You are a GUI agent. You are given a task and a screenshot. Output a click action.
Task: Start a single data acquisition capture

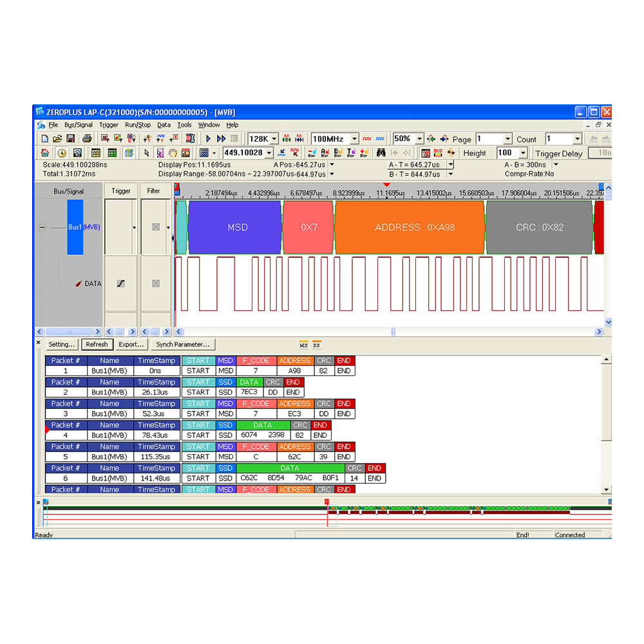[x=208, y=138]
